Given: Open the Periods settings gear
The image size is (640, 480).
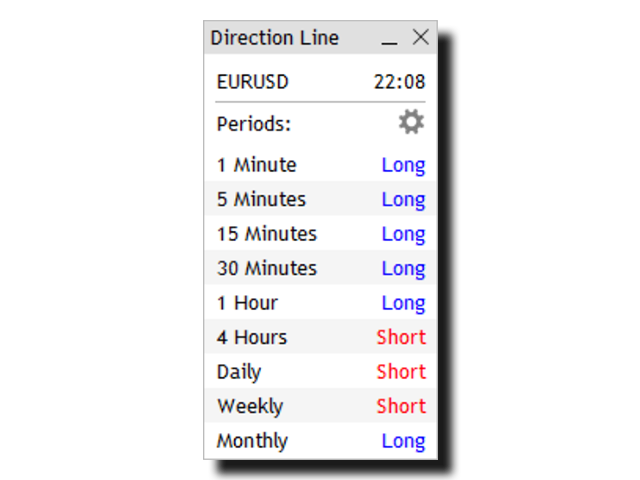Looking at the screenshot, I should click(x=411, y=122).
